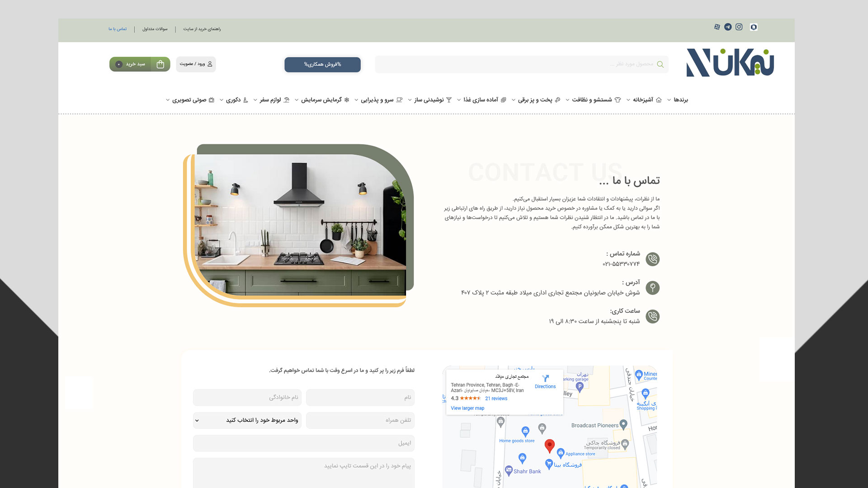868x488 pixels.
Task: Expand the آشپزخانه menu category
Action: click(643, 100)
